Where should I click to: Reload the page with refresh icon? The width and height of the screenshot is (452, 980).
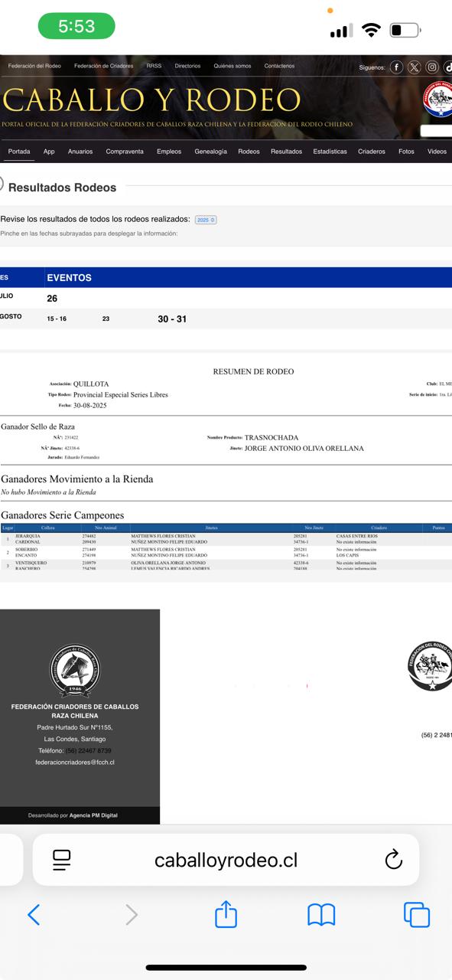(x=393, y=860)
